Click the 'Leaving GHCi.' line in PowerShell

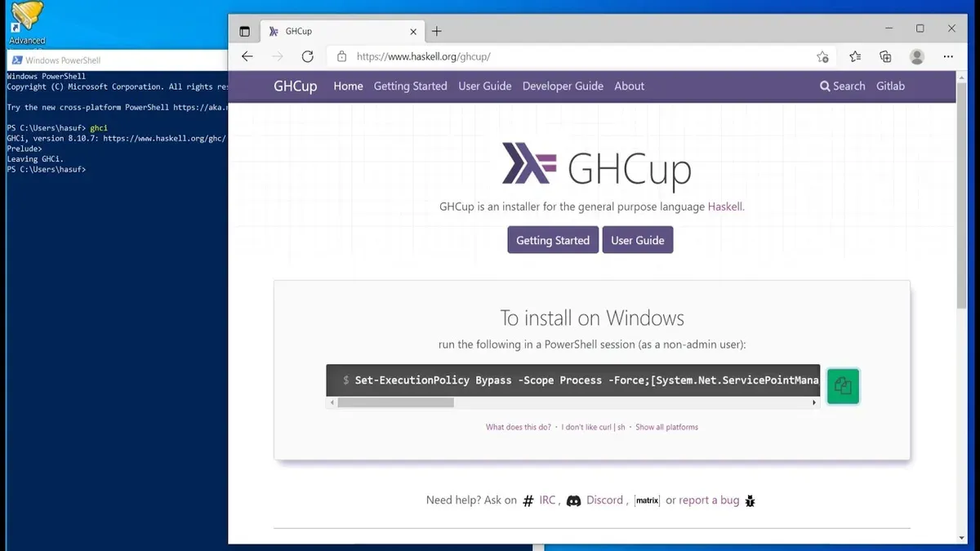coord(35,159)
